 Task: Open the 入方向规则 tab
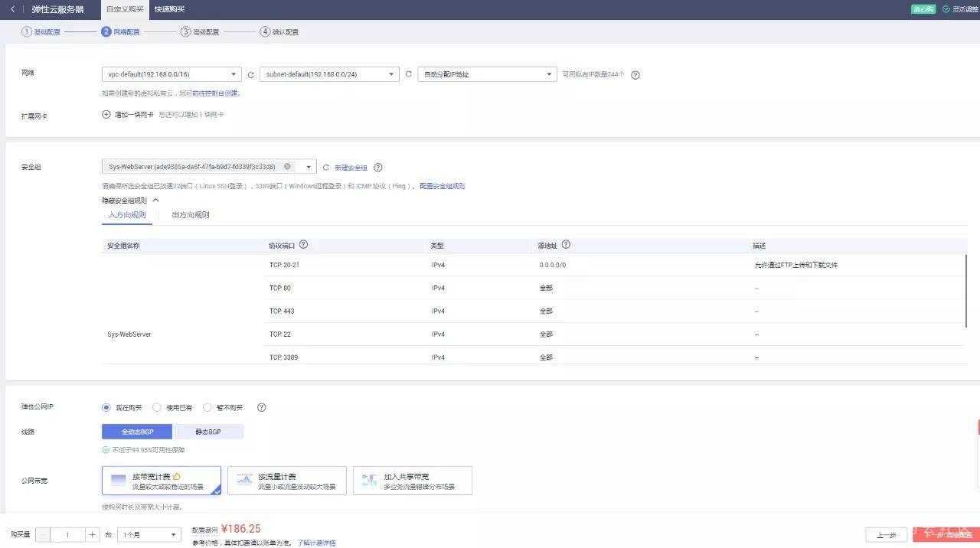coord(127,215)
